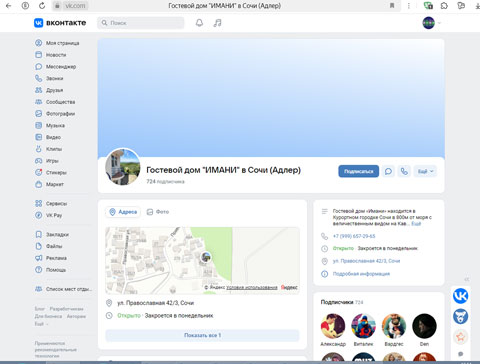Open Мессенджер in sidebar

(x=56, y=67)
